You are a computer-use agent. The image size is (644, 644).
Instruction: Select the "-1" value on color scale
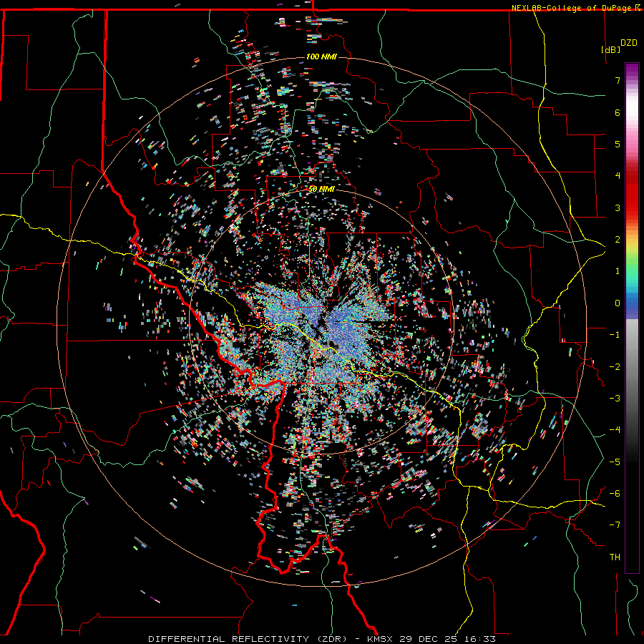point(615,335)
